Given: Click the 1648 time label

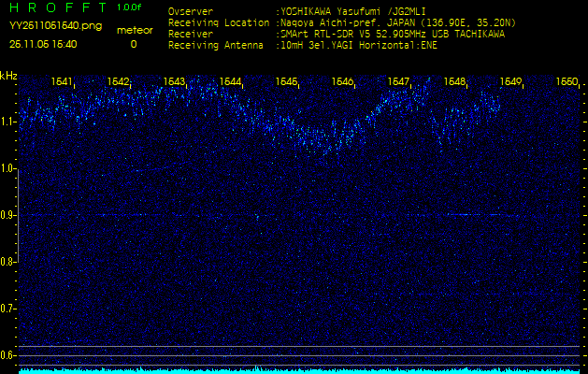Looking at the screenshot, I should (x=455, y=82).
